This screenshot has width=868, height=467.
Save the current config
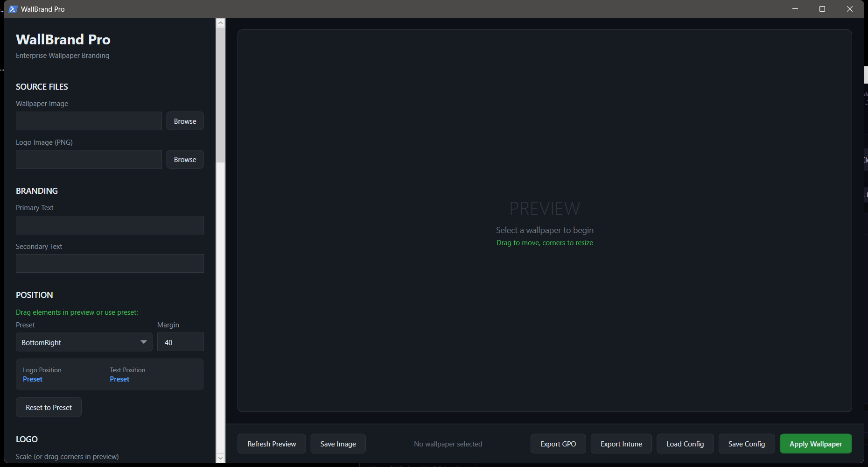click(x=746, y=444)
